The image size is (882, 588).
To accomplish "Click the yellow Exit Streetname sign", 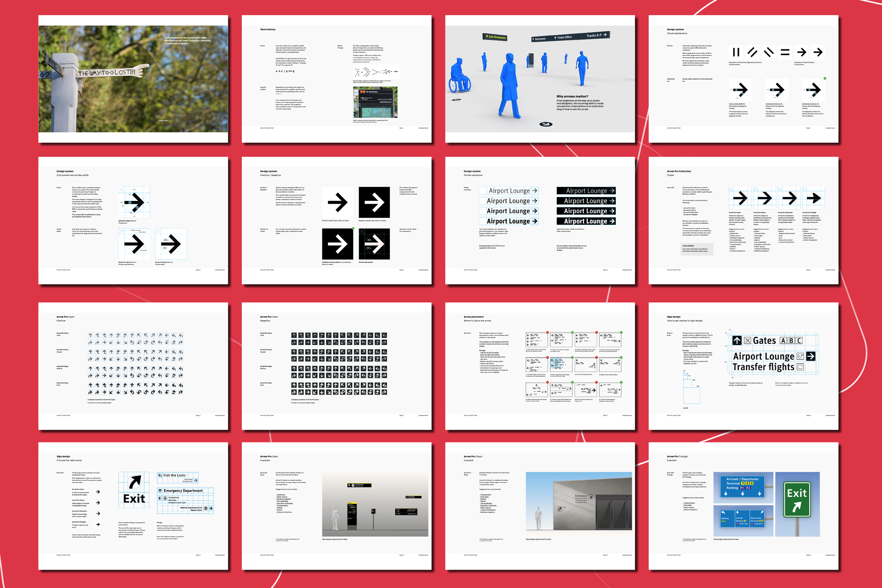I will [495, 37].
